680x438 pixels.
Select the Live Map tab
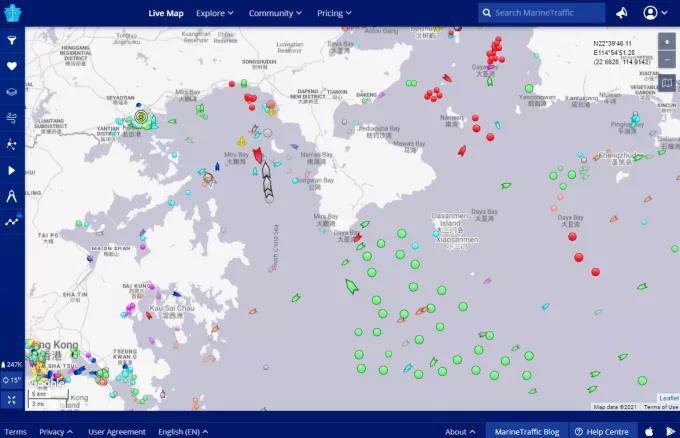[166, 13]
